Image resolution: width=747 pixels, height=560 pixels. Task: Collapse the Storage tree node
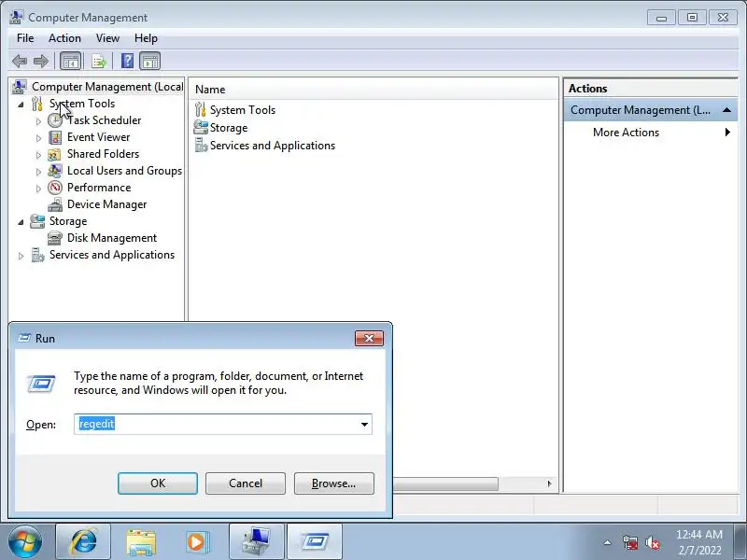pos(21,222)
